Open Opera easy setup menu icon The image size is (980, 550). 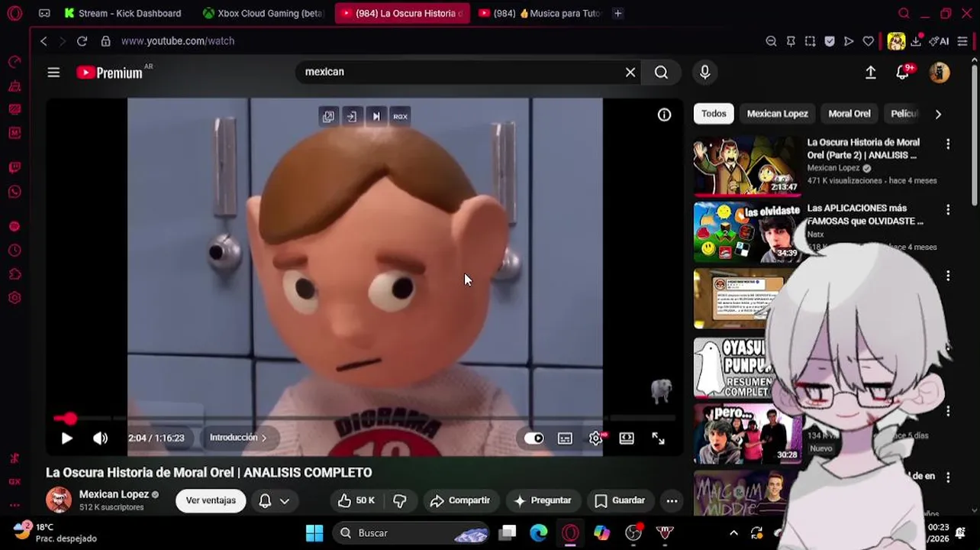(963, 41)
